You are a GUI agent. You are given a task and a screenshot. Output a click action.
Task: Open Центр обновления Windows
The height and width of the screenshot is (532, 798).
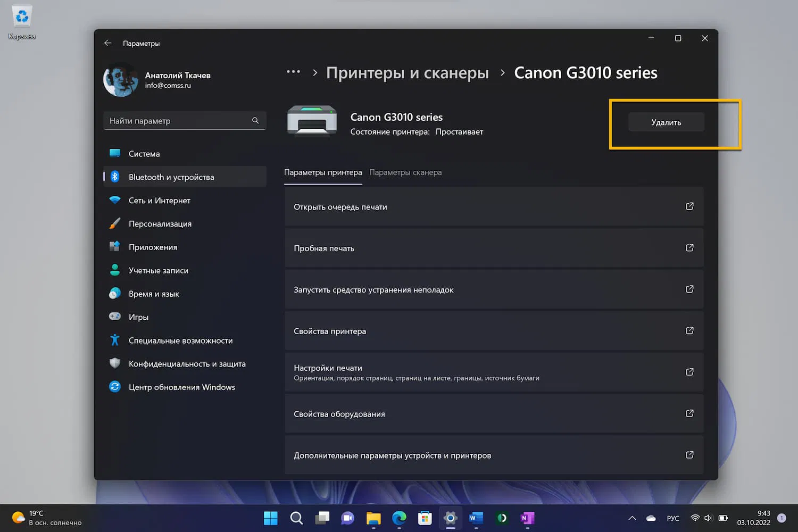185,387
